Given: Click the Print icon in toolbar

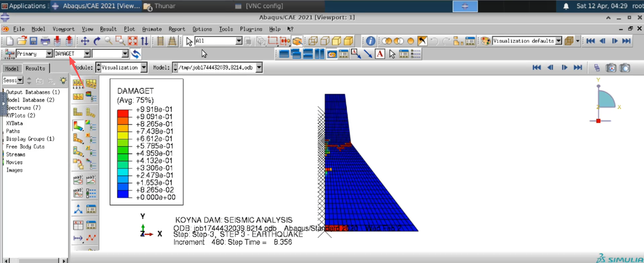Looking at the screenshot, I should tap(45, 41).
